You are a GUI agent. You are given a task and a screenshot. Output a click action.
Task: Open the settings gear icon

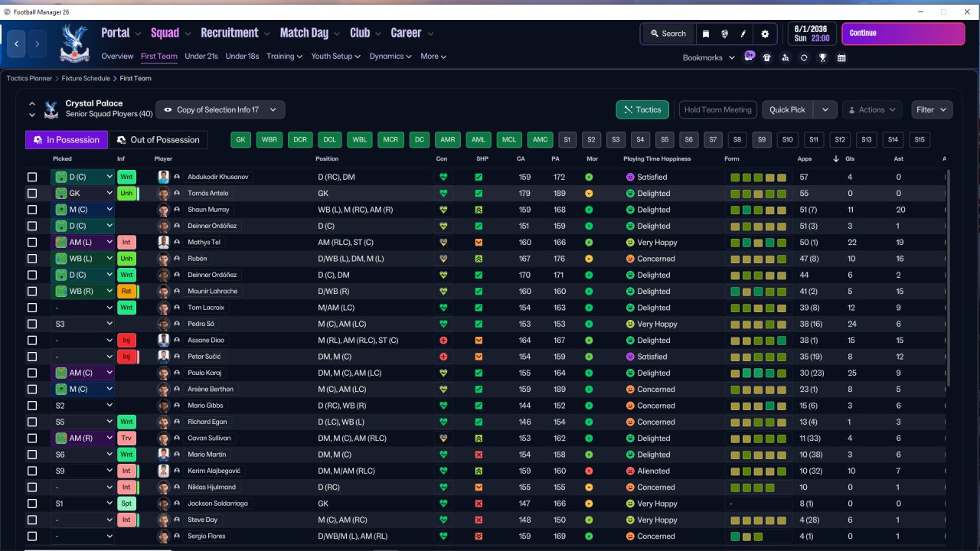(x=764, y=34)
